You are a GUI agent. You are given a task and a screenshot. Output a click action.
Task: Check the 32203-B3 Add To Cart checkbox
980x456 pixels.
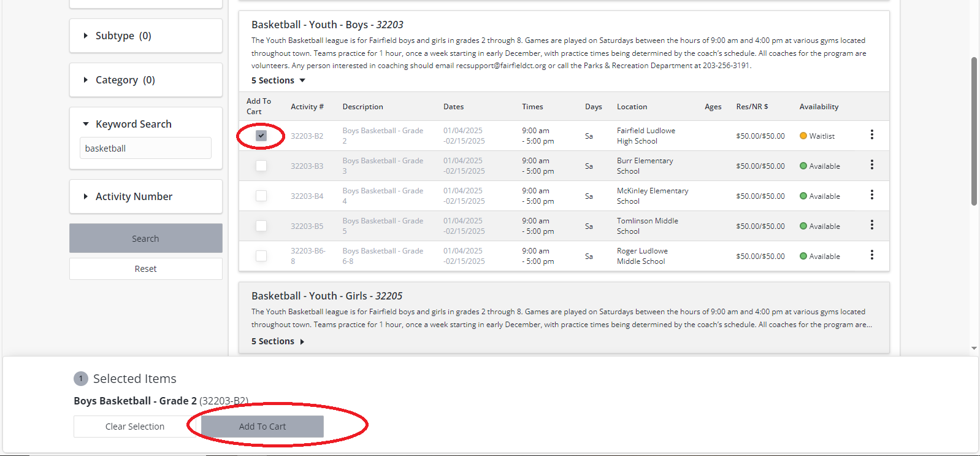coord(261,166)
